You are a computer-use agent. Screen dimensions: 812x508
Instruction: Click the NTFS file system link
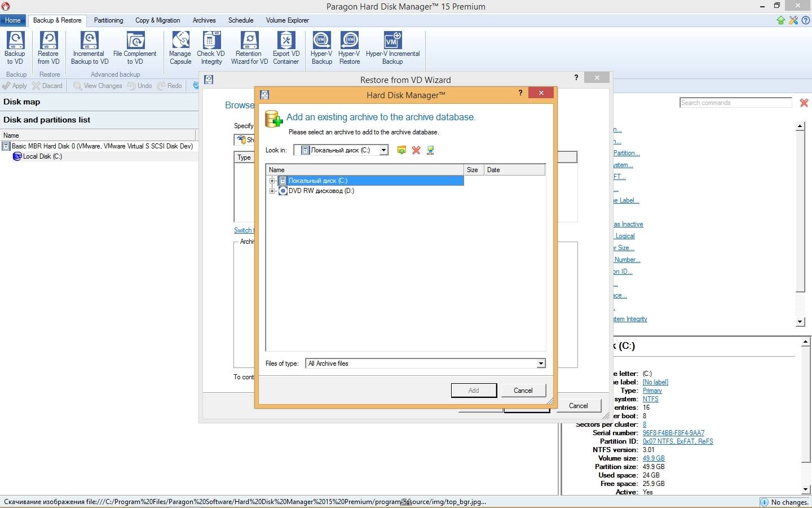coord(650,399)
